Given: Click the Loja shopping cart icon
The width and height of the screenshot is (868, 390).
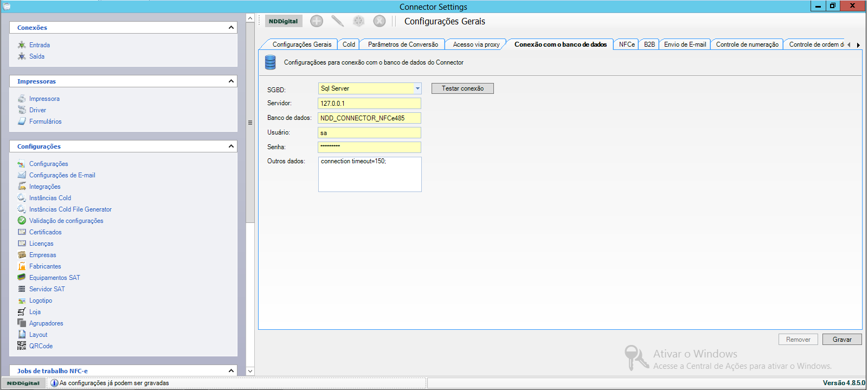Looking at the screenshot, I should tap(22, 311).
